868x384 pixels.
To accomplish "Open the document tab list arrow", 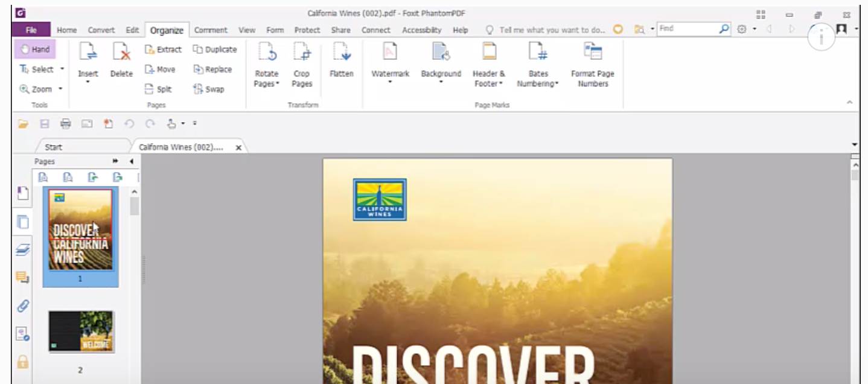I will (854, 145).
